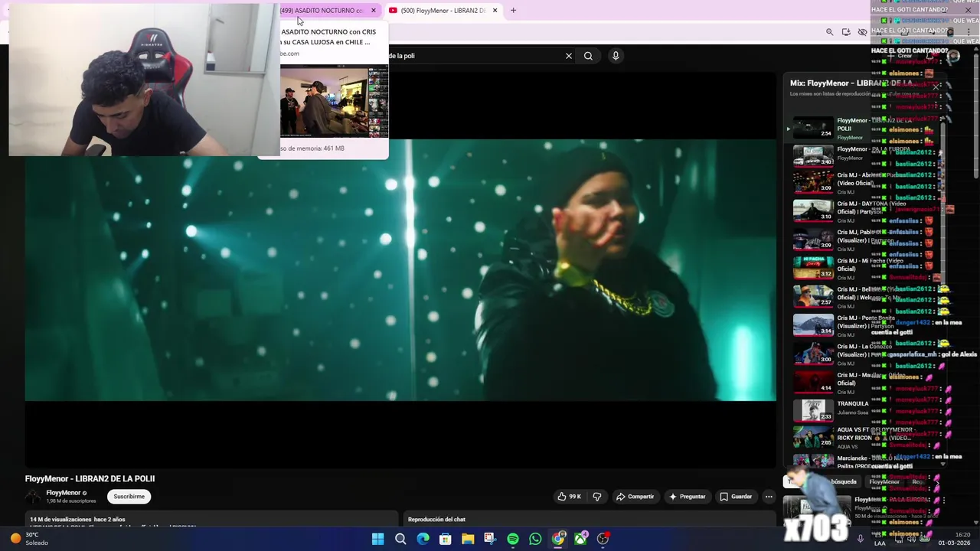Open Google Chrome from taskbar
This screenshot has height=551, width=980.
coord(558,539)
